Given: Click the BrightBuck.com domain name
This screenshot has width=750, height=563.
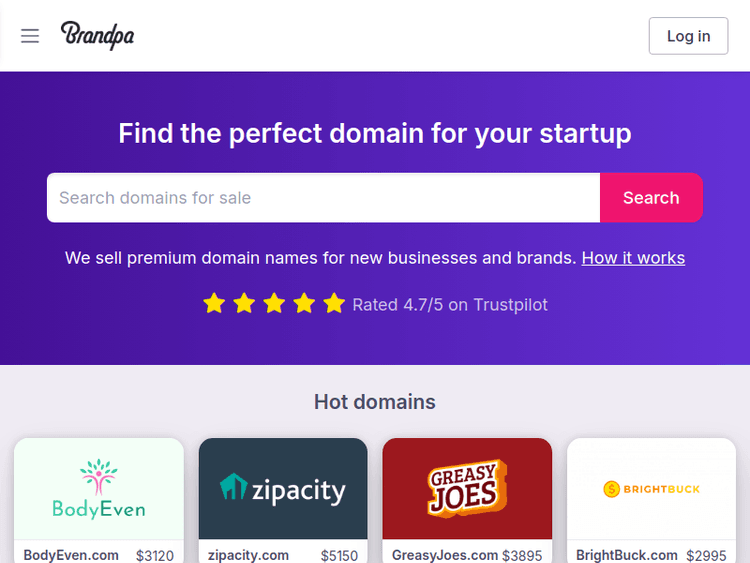Looking at the screenshot, I should [627, 555].
